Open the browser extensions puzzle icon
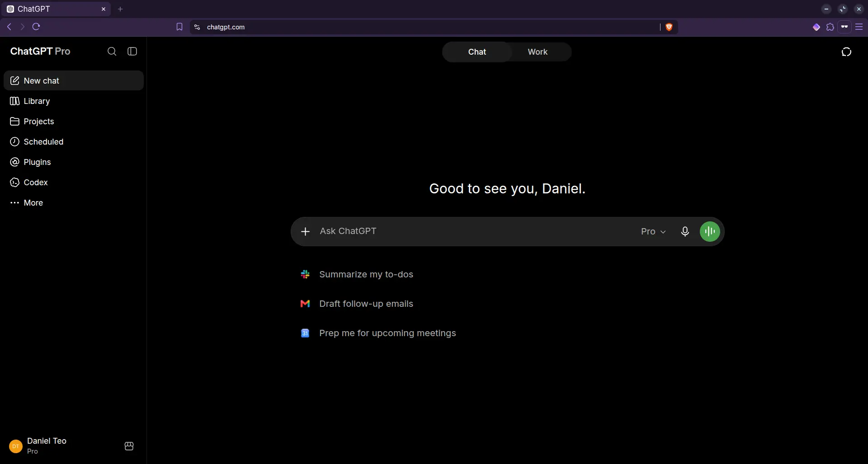 [830, 27]
